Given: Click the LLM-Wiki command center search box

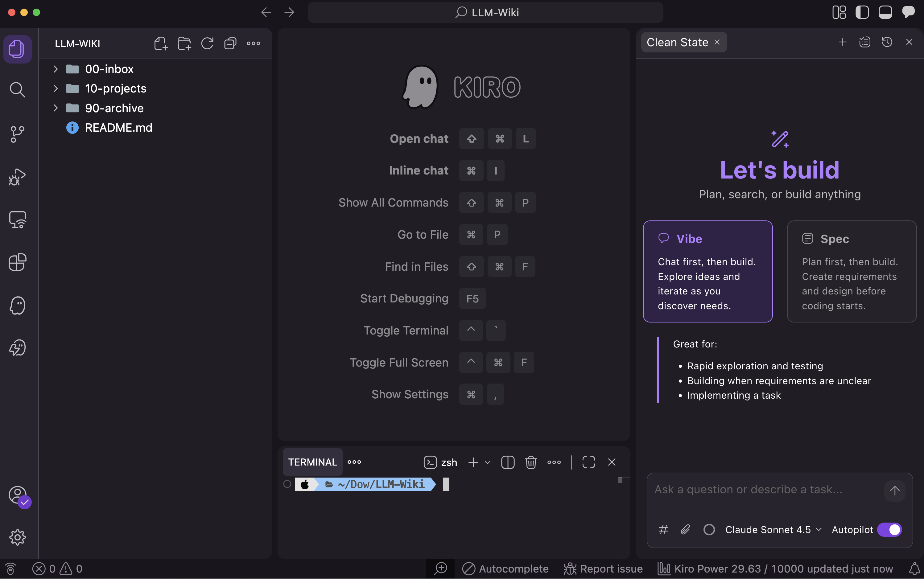Looking at the screenshot, I should point(485,12).
